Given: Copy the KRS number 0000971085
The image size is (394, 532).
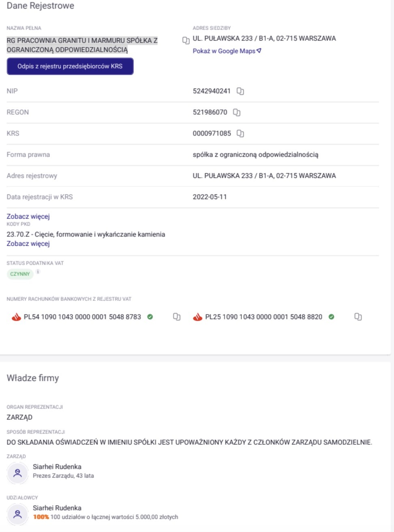Looking at the screenshot, I should 240,133.
